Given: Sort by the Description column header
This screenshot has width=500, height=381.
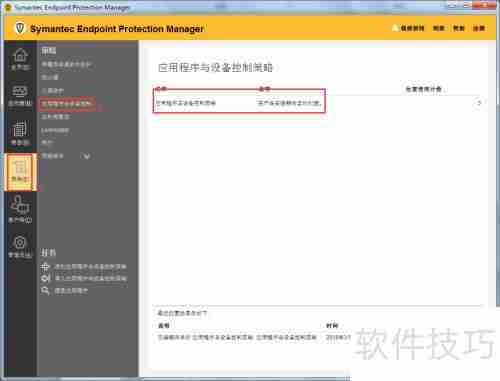Looking at the screenshot, I should [x=264, y=89].
